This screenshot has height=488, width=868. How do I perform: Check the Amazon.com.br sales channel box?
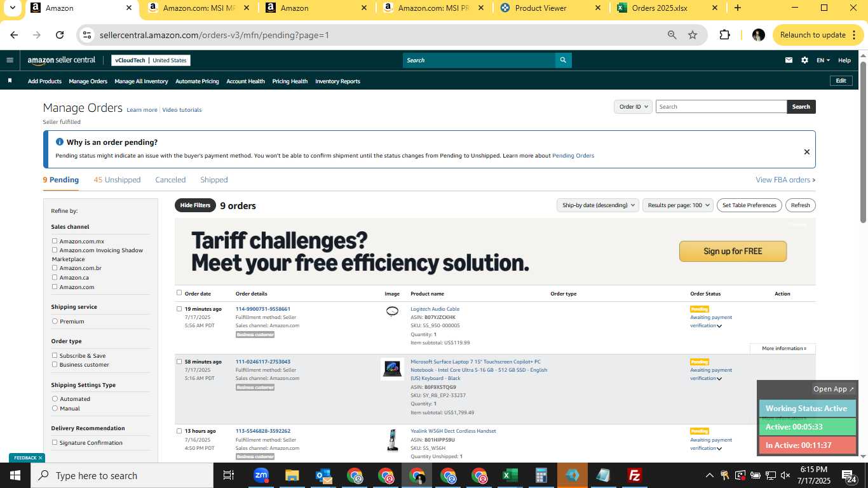[x=55, y=268]
